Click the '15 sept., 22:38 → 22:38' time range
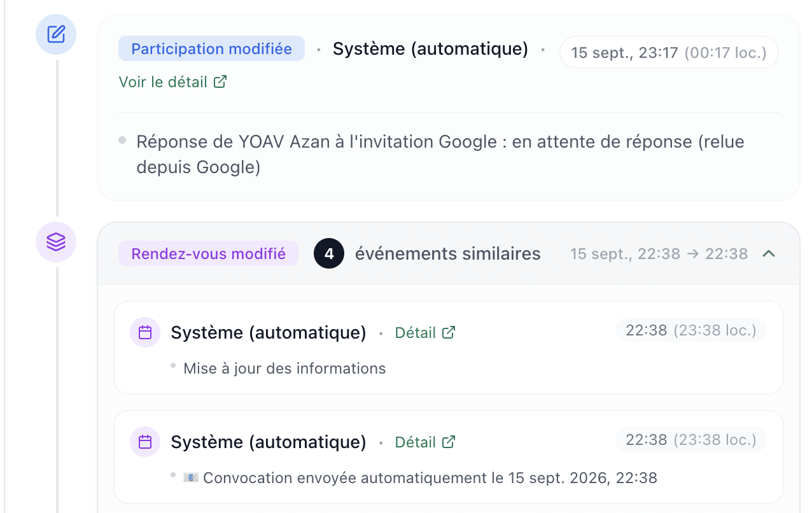812x513 pixels. pos(659,254)
